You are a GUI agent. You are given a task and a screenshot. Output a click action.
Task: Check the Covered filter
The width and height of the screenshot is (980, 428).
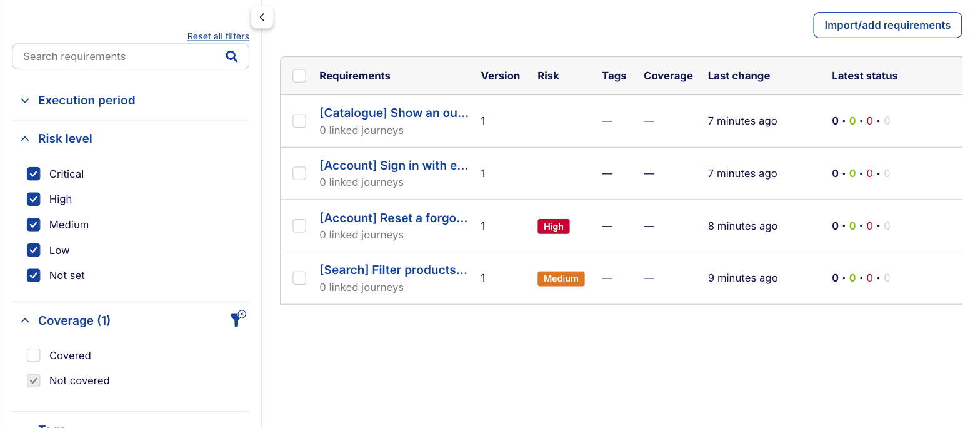click(34, 355)
